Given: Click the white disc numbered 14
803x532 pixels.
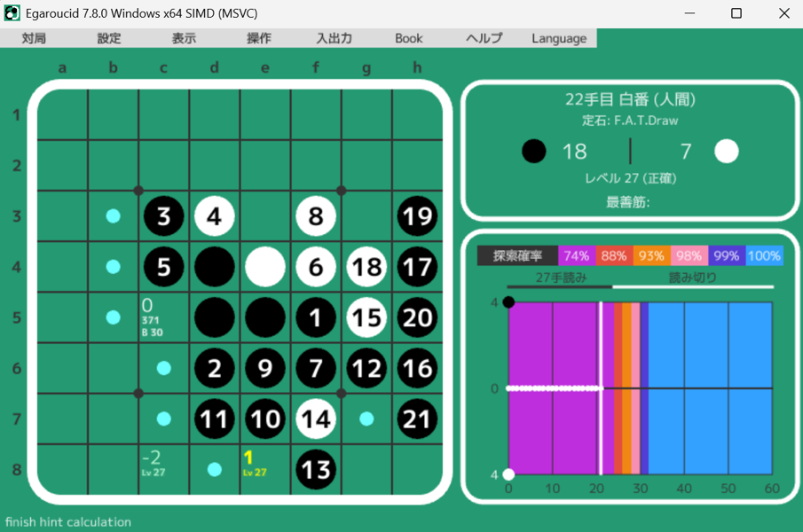Looking at the screenshot, I should pos(316,419).
